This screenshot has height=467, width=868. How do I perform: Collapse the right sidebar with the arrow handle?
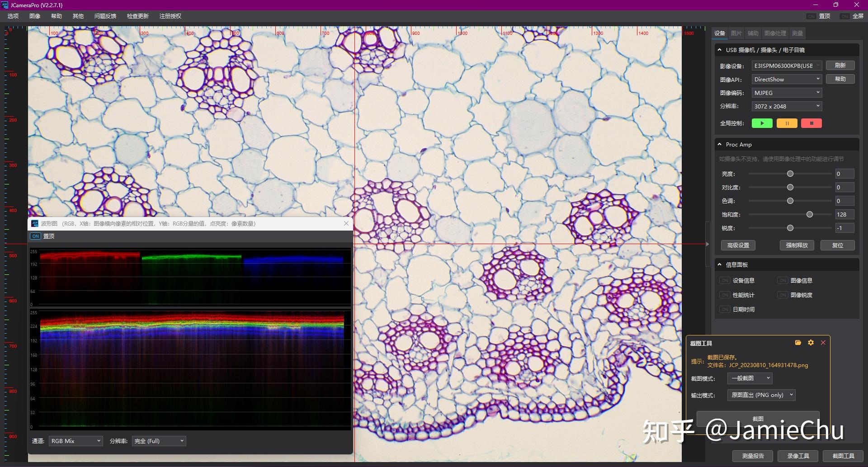coord(708,244)
